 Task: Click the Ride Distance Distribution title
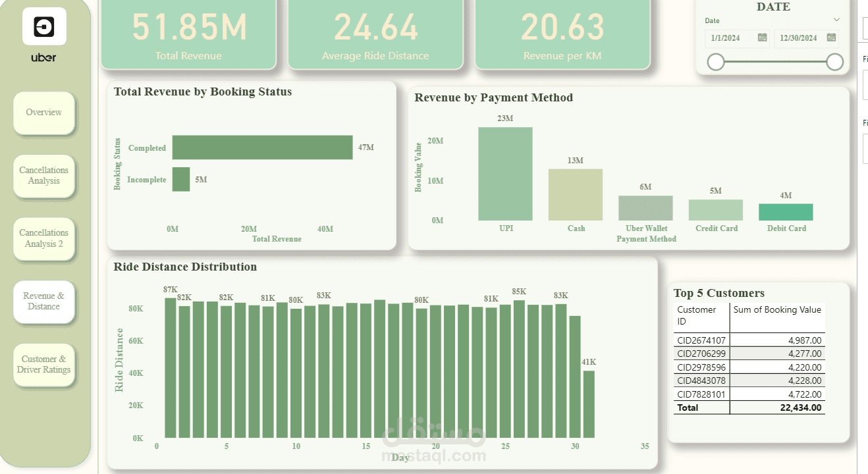tap(185, 267)
